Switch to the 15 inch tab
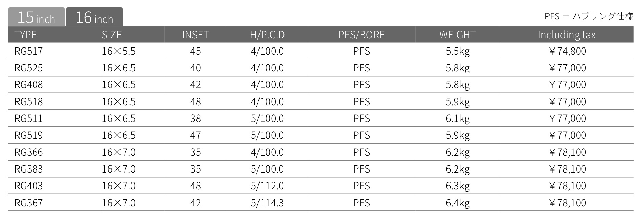This screenshot has width=644, height=218. [36, 17]
